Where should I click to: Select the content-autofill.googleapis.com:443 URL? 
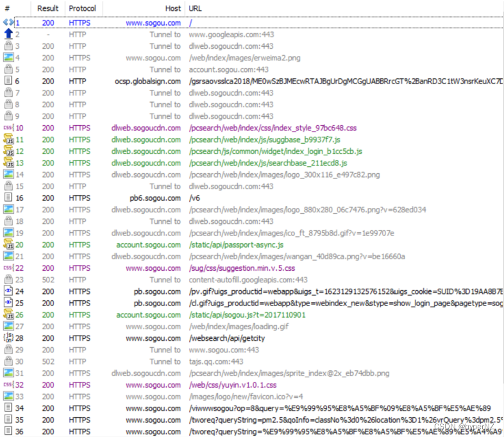tap(248, 280)
